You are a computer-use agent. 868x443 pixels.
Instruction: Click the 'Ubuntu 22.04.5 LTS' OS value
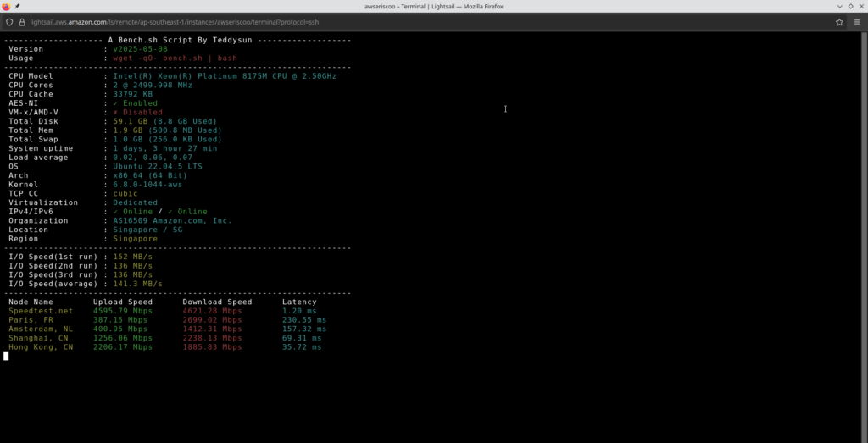click(158, 167)
